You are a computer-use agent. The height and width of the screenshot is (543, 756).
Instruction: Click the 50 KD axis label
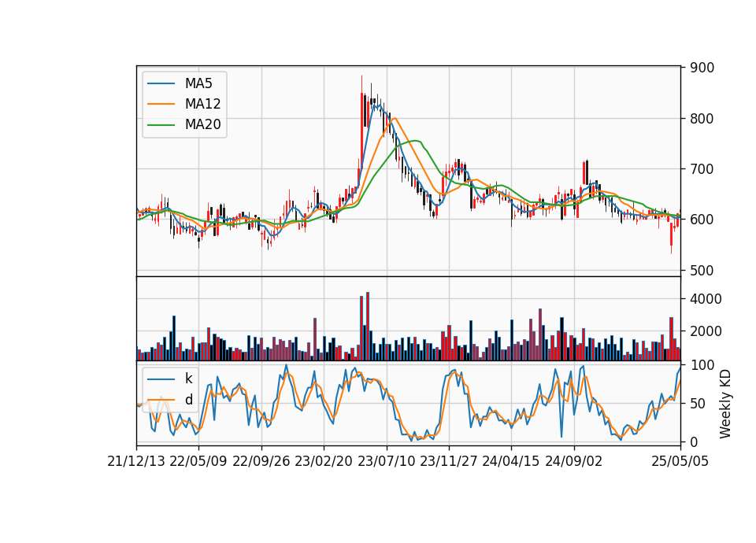pyautogui.click(x=699, y=404)
